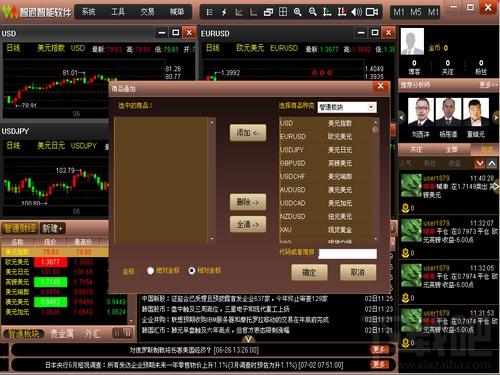Click the commodity list scroll-down arrow
This screenshot has width=500, height=375.
pyautogui.click(x=376, y=239)
